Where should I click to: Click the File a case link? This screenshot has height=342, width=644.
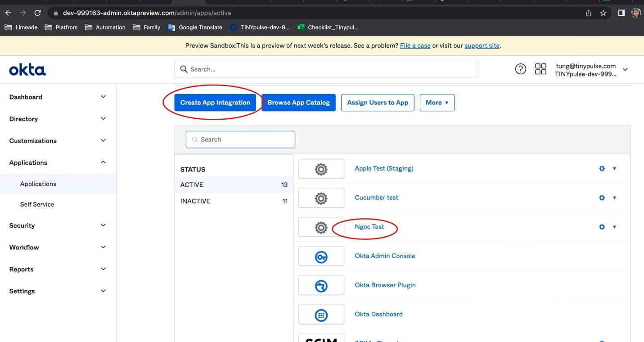coord(415,45)
